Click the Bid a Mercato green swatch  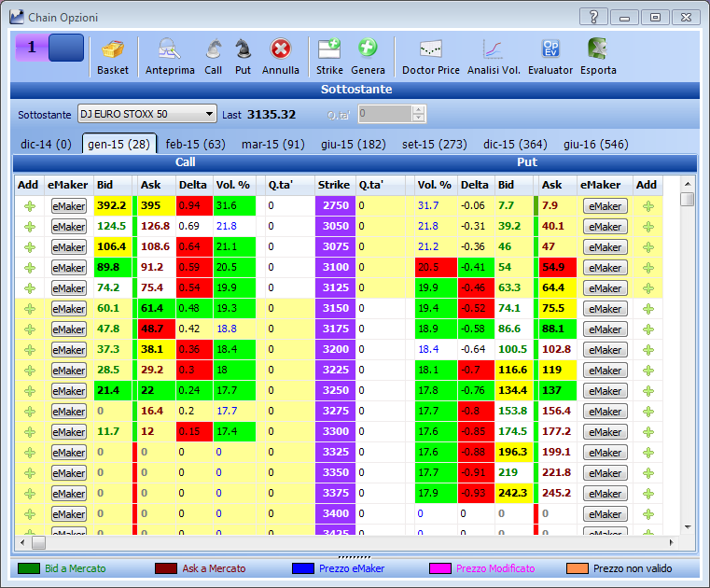tap(29, 568)
